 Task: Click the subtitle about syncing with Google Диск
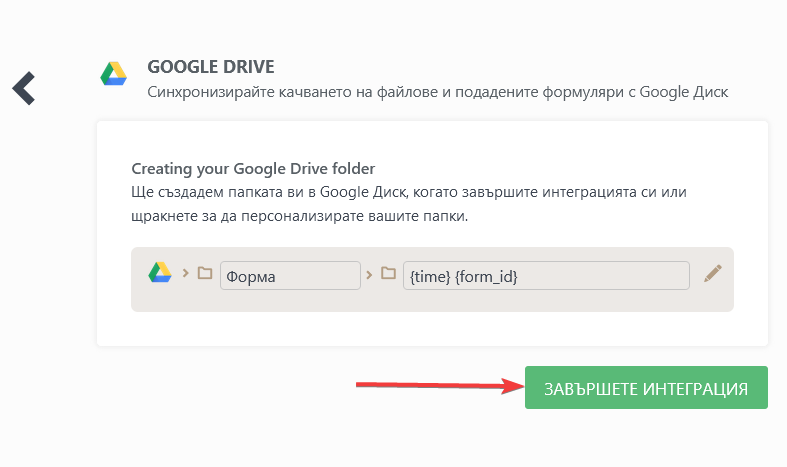438,92
